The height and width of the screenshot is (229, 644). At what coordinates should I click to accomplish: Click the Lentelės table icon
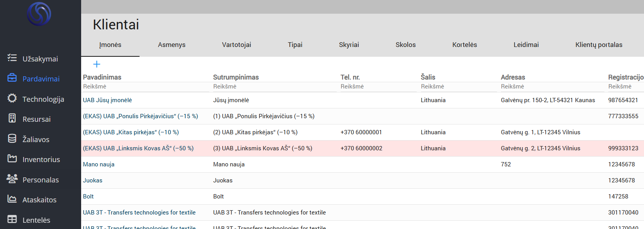pyautogui.click(x=12, y=220)
